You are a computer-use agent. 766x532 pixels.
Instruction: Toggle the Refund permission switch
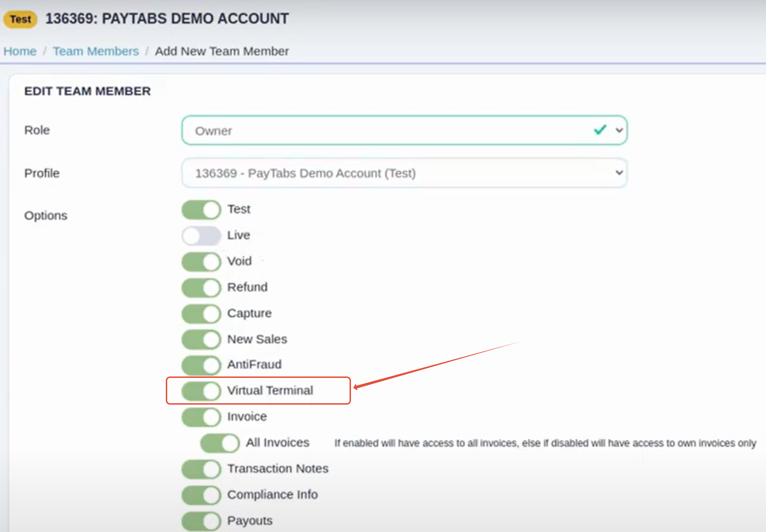coord(201,287)
